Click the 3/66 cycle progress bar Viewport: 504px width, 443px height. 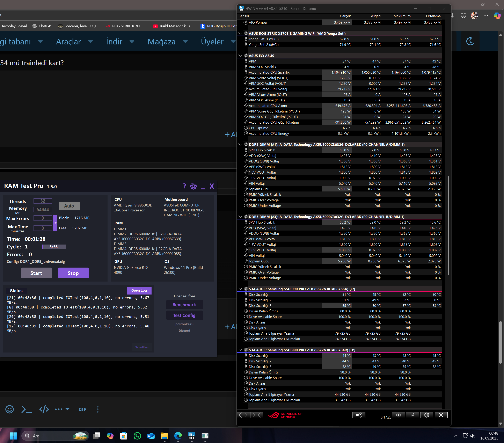(54, 247)
